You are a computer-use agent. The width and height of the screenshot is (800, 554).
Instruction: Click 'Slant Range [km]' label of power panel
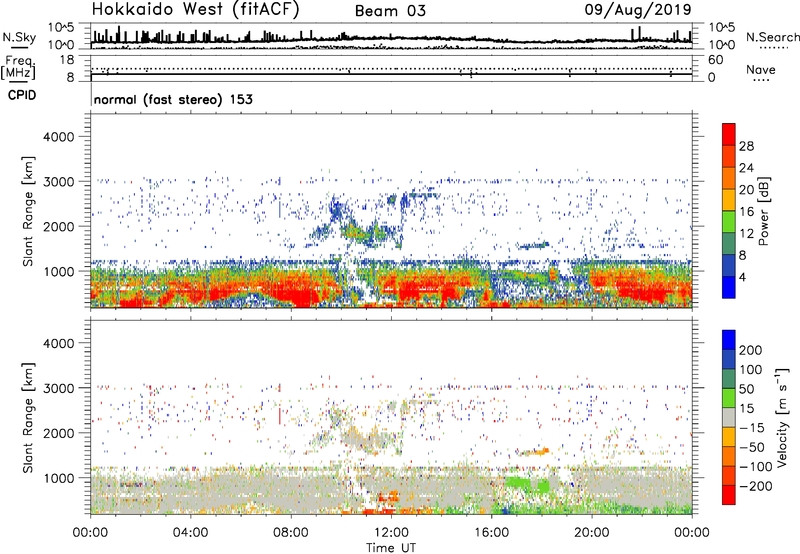pos(28,211)
